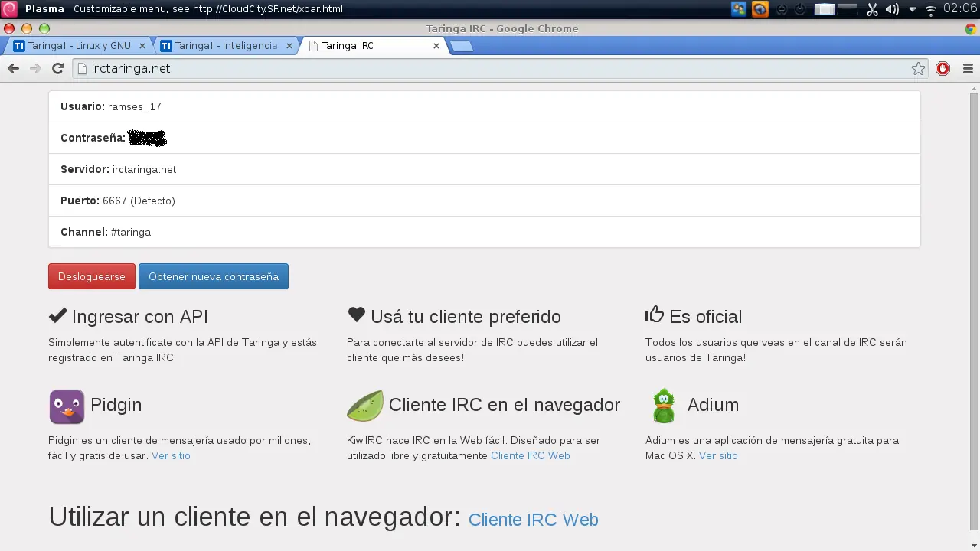Click the checkmark icon by Ingresar con API
The height and width of the screenshot is (551, 980).
pos(57,315)
